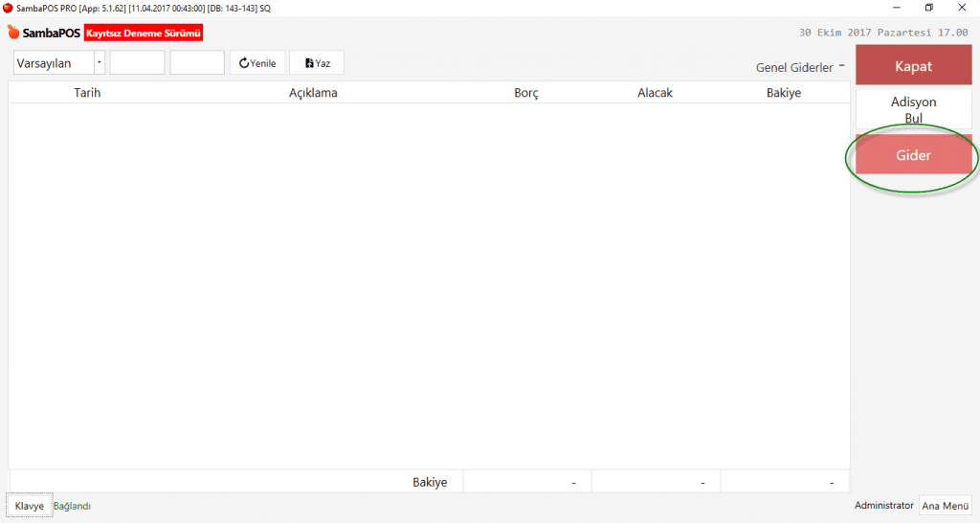Expand the Genel Giderler account selector
This screenshot has width=980, height=523.
click(841, 66)
